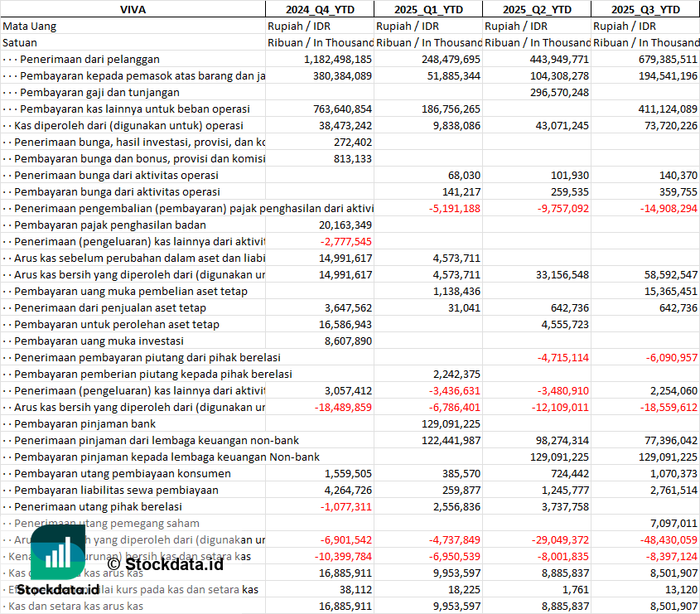Select Penerimaan utang pihak berelasi label
The width and height of the screenshot is (700, 614).
[x=98, y=506]
